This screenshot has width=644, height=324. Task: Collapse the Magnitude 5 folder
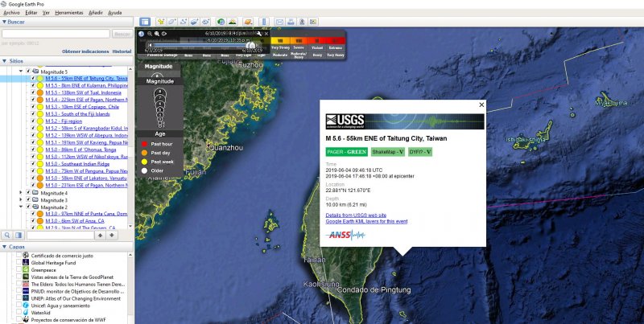pyautogui.click(x=21, y=72)
